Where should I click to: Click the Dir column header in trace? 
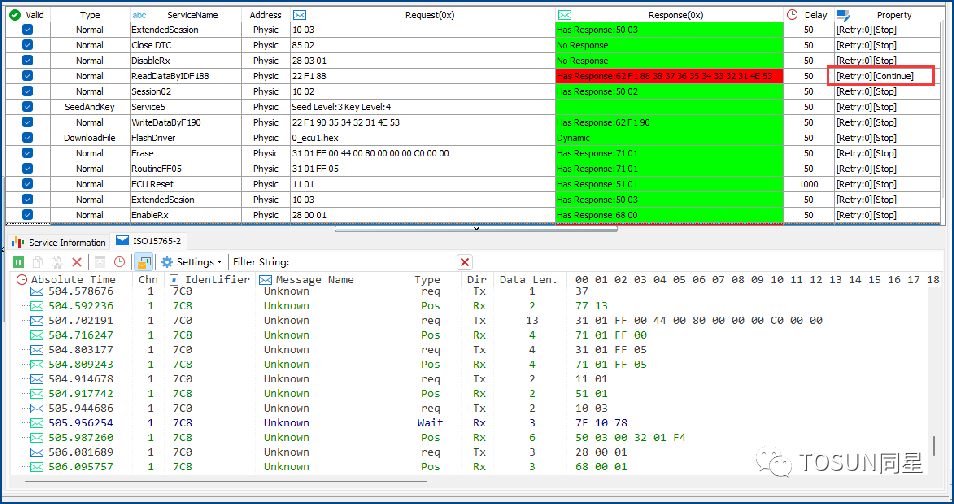(477, 280)
